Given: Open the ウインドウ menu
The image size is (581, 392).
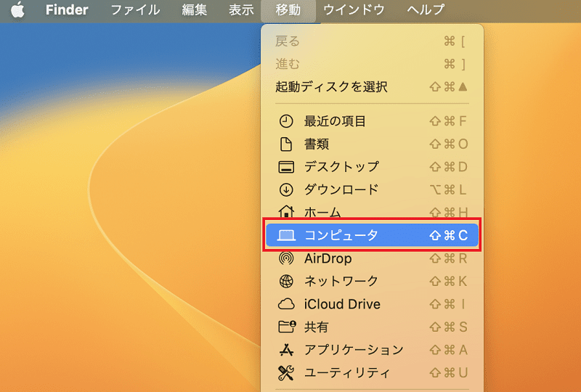Looking at the screenshot, I should click(354, 10).
